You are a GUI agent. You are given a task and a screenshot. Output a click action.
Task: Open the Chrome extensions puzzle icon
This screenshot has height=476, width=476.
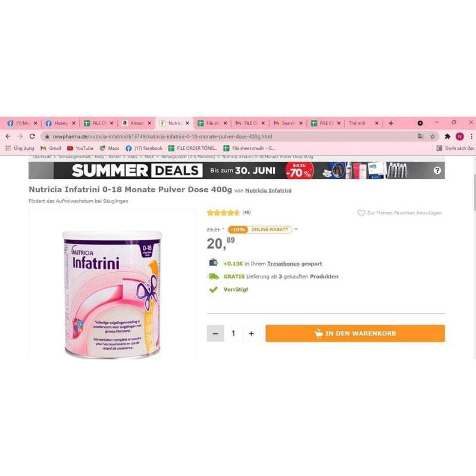click(x=447, y=137)
